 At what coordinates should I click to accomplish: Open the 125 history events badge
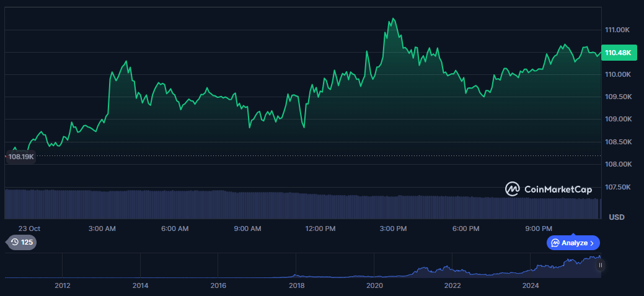tap(22, 242)
